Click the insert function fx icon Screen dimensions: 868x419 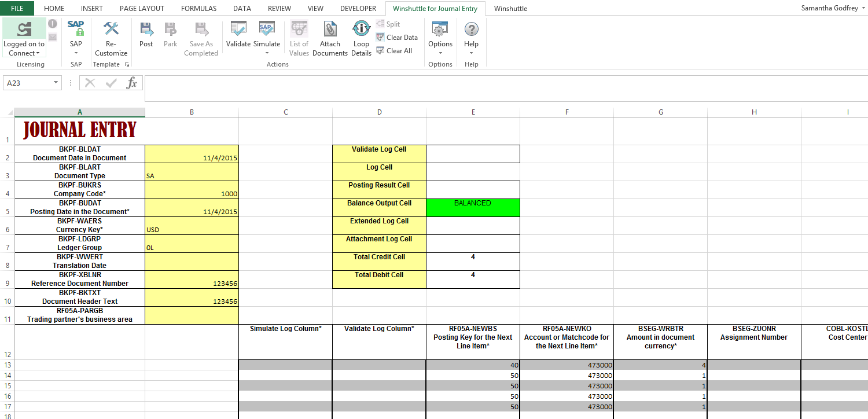(x=132, y=83)
